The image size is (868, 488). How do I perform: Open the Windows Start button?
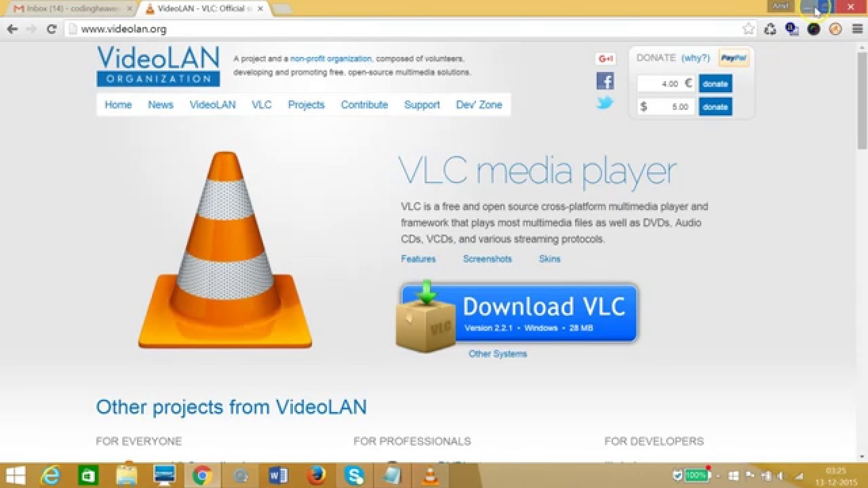pyautogui.click(x=16, y=476)
